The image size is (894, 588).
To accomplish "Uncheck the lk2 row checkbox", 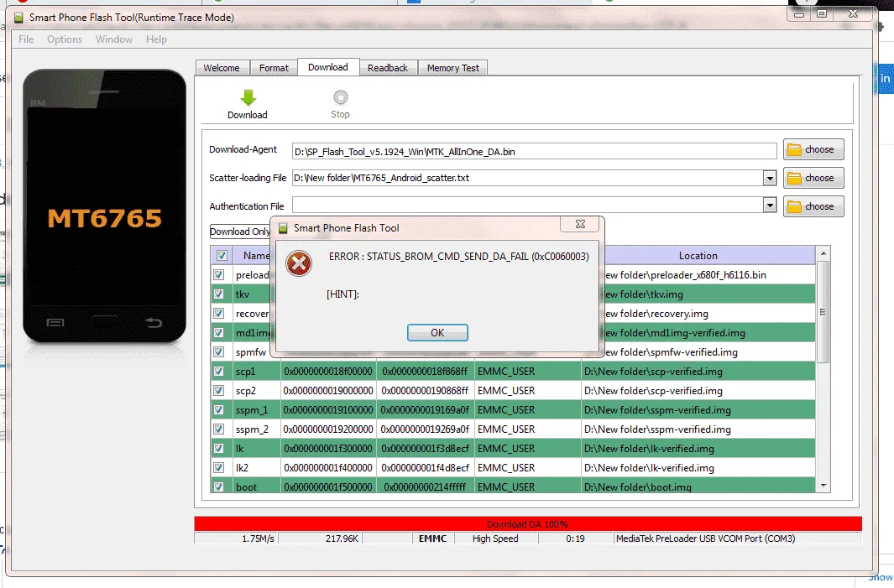I will (x=218, y=468).
